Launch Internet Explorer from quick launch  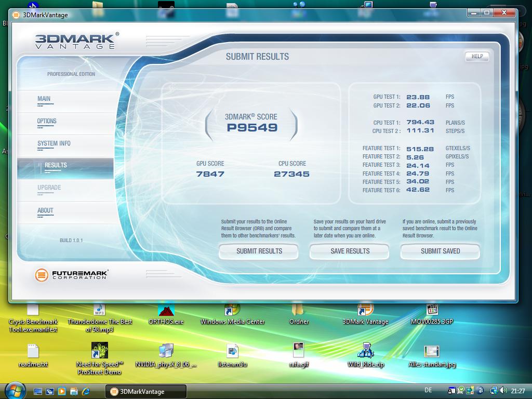[86, 392]
